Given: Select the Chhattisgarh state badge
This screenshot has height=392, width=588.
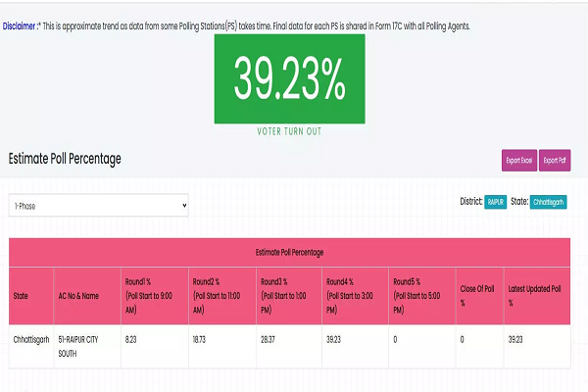Looking at the screenshot, I should (x=551, y=202).
